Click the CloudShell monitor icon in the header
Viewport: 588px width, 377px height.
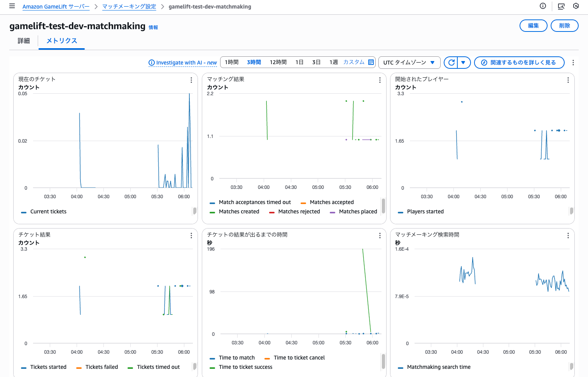coord(561,6)
